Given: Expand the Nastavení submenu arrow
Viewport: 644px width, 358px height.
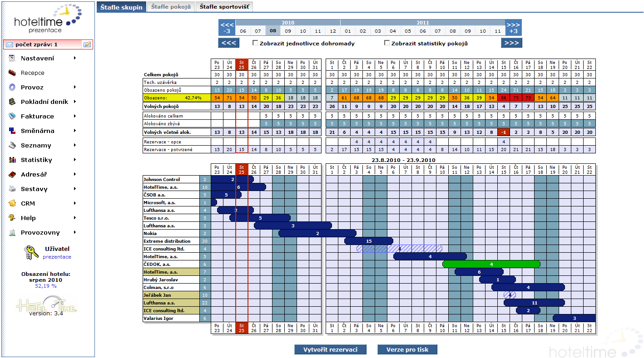Looking at the screenshot, I should (x=74, y=58).
